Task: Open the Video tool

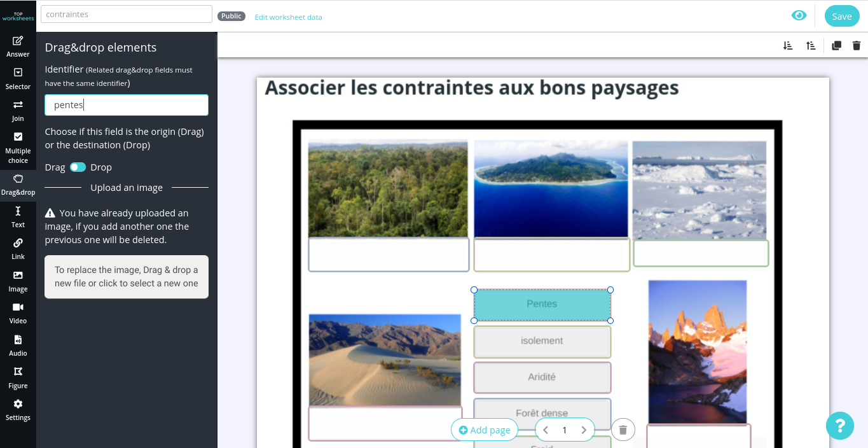Action: 18,313
